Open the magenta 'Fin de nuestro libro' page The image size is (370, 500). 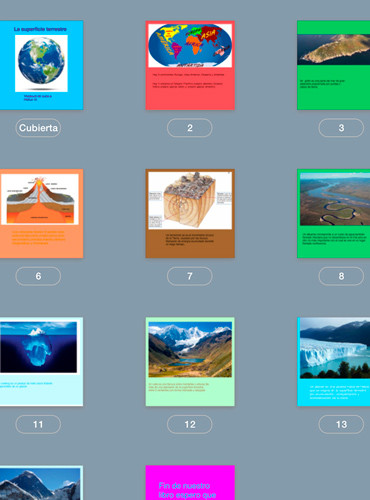click(190, 483)
